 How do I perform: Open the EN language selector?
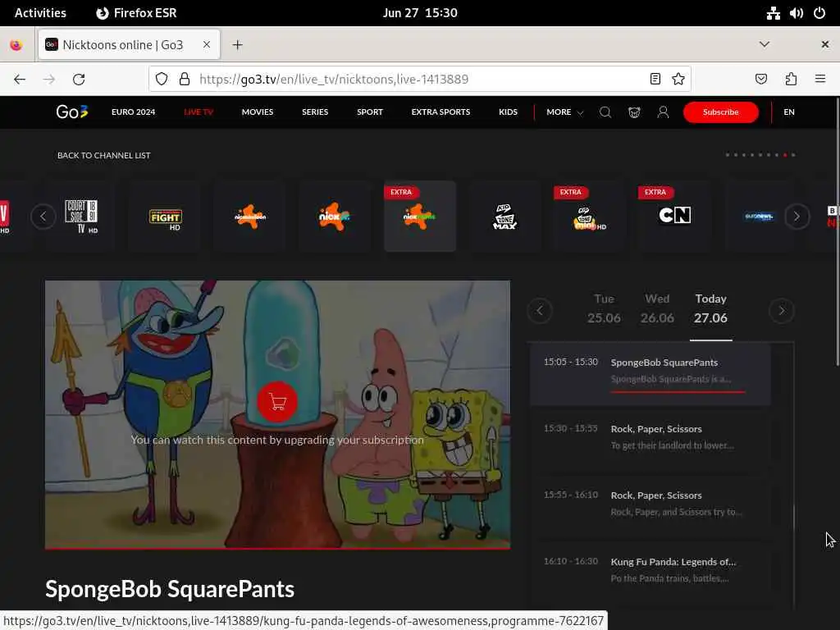coord(789,112)
